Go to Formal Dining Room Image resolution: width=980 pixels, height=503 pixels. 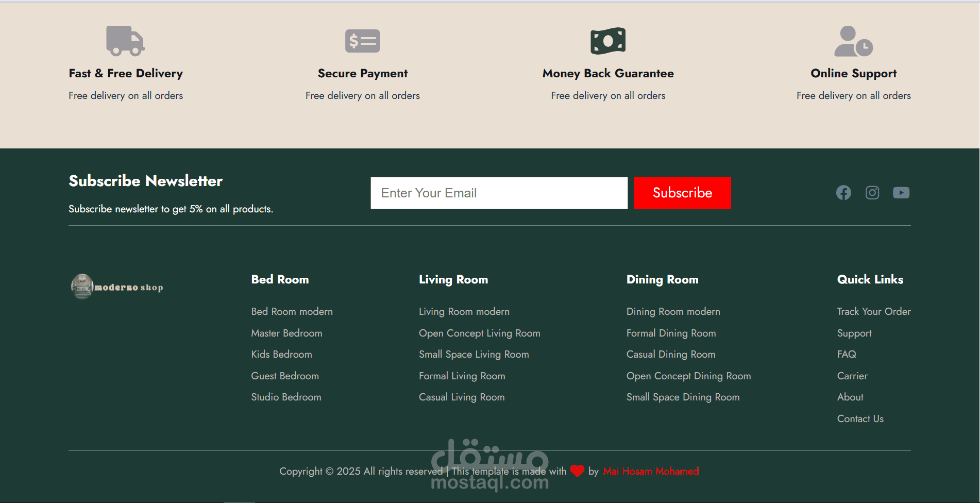(x=671, y=333)
